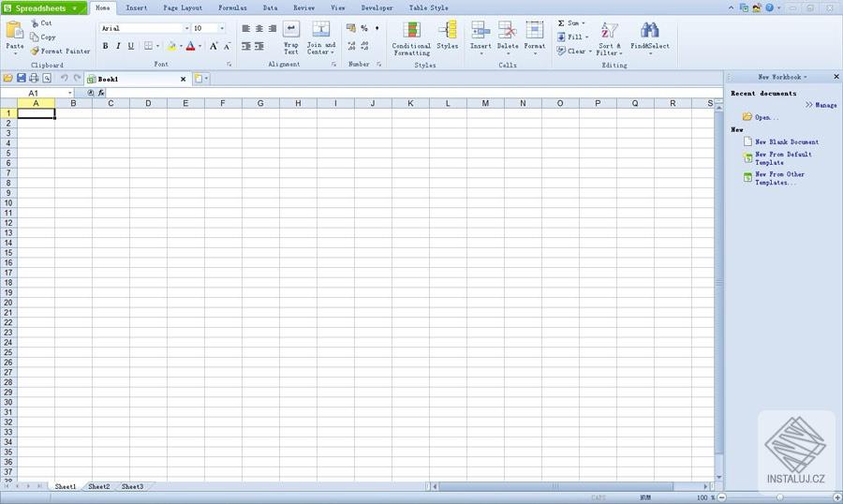The height and width of the screenshot is (504, 843).
Task: Click the Manage link
Action: (x=821, y=106)
